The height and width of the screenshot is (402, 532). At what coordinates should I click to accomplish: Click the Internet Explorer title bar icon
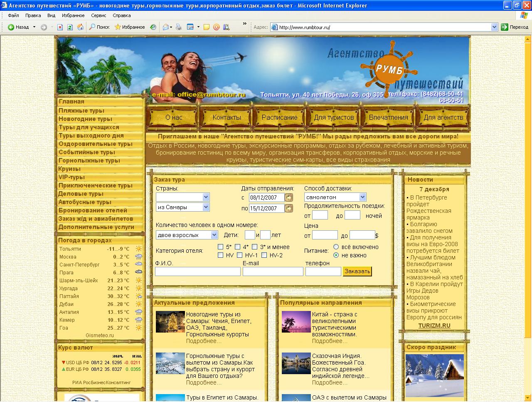5,5
